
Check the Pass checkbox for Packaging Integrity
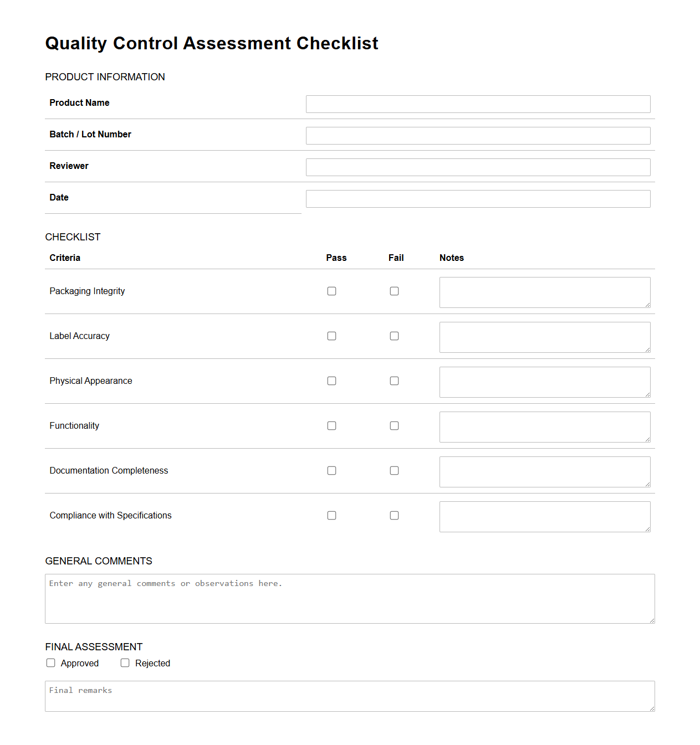coord(331,291)
